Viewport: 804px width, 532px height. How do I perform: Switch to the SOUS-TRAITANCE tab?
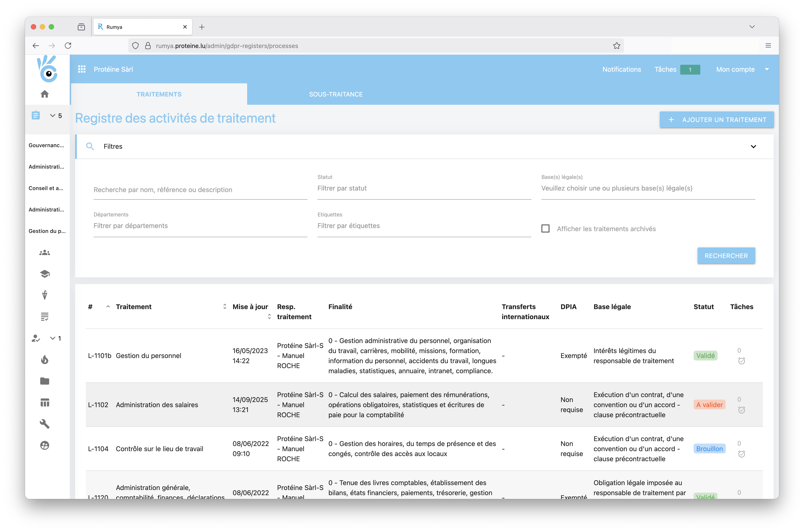(x=336, y=94)
